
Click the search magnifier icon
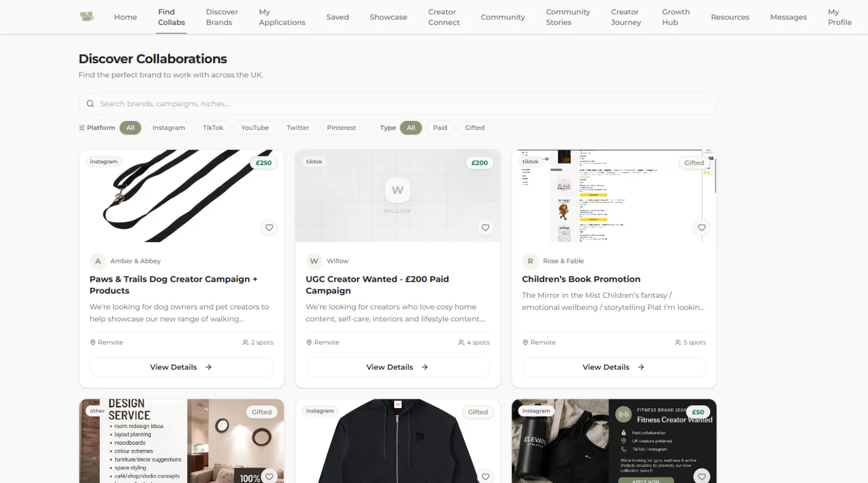(90, 104)
